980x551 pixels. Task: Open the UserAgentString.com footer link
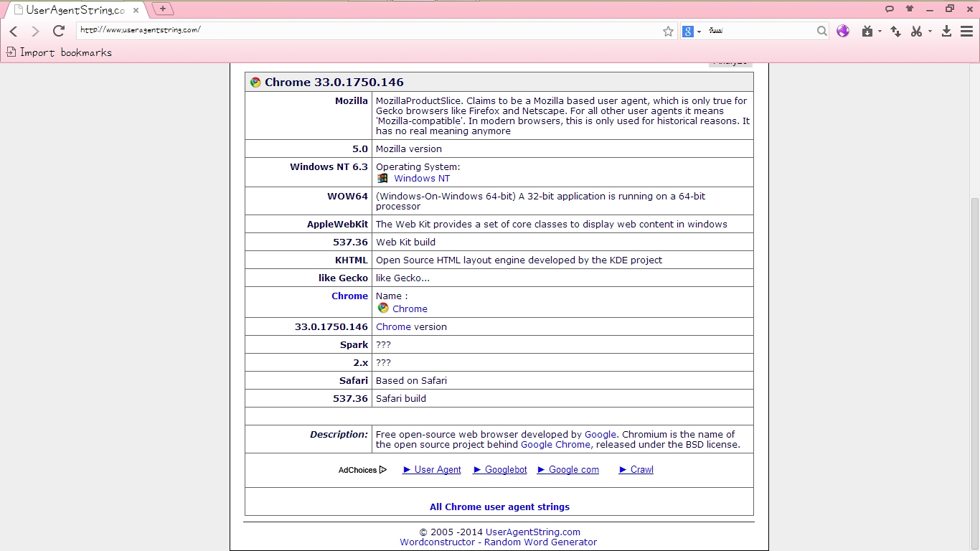[x=533, y=532]
